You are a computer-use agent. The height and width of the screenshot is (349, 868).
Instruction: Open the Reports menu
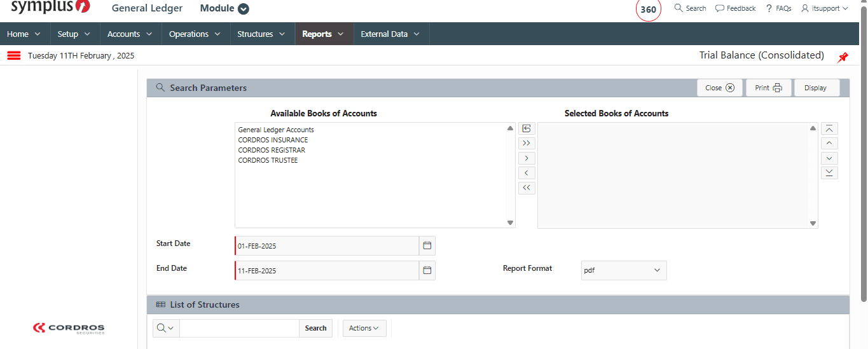[323, 34]
